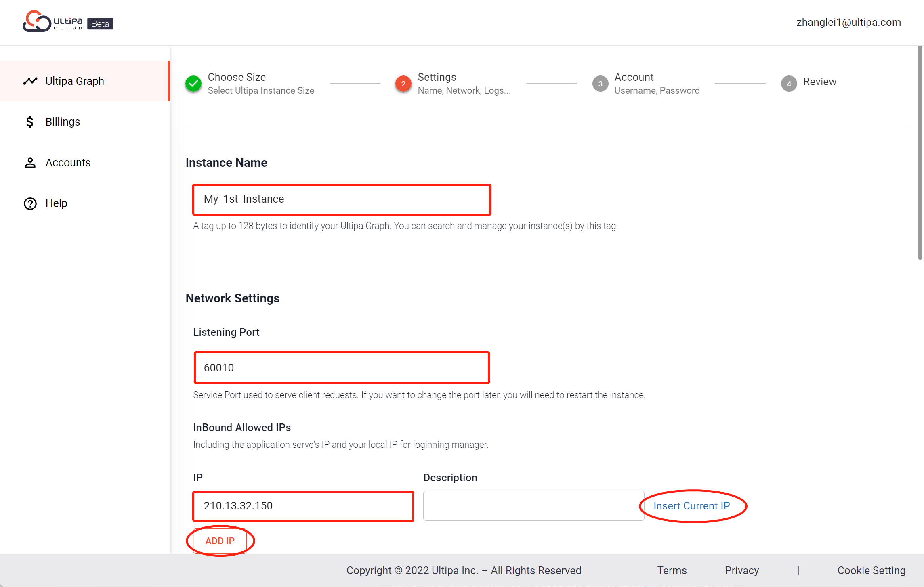Click the Billings dollar sign icon
The image size is (924, 587).
click(30, 122)
